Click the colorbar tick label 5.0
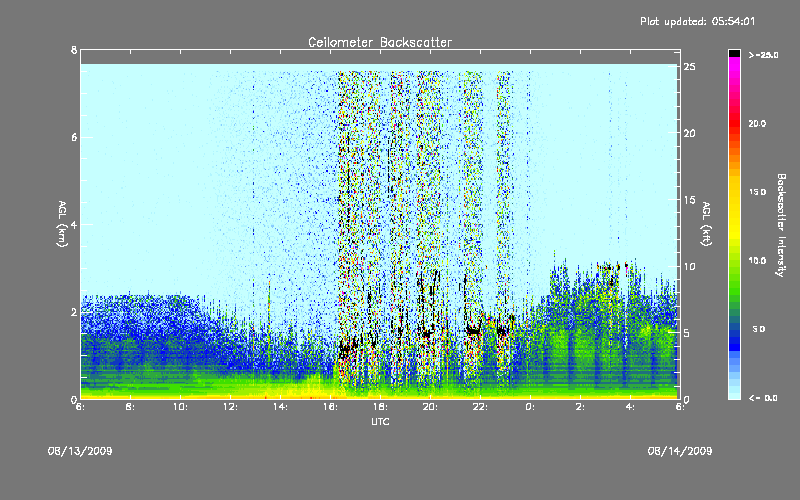The height and width of the screenshot is (500, 800). pos(759,329)
